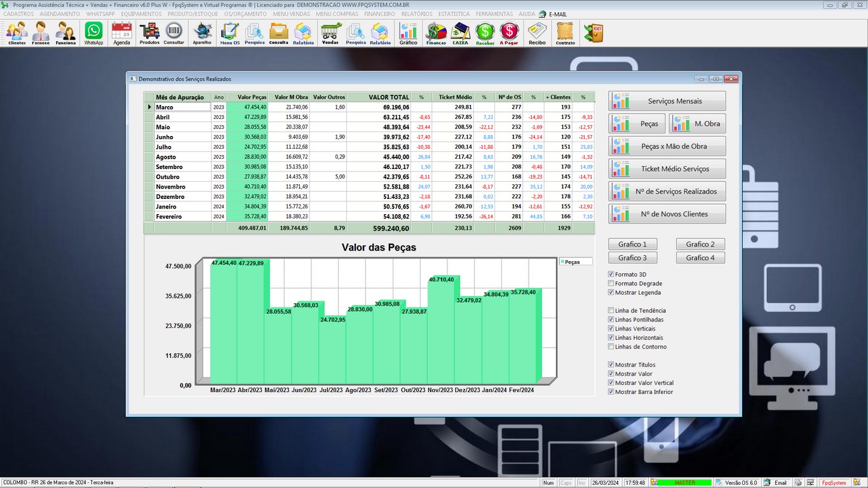This screenshot has height=488, width=868.
Task: Click the Pesquisa icon beside Vendas
Action: (356, 33)
